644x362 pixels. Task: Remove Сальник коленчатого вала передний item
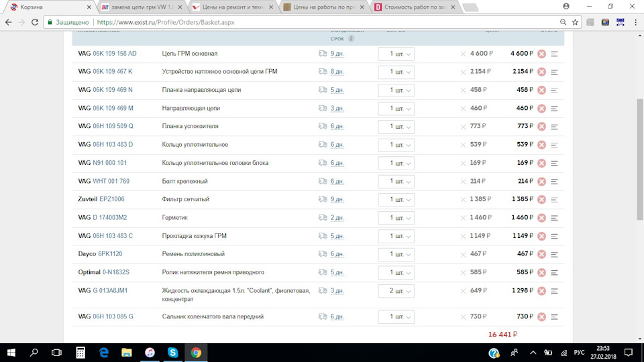[542, 317]
